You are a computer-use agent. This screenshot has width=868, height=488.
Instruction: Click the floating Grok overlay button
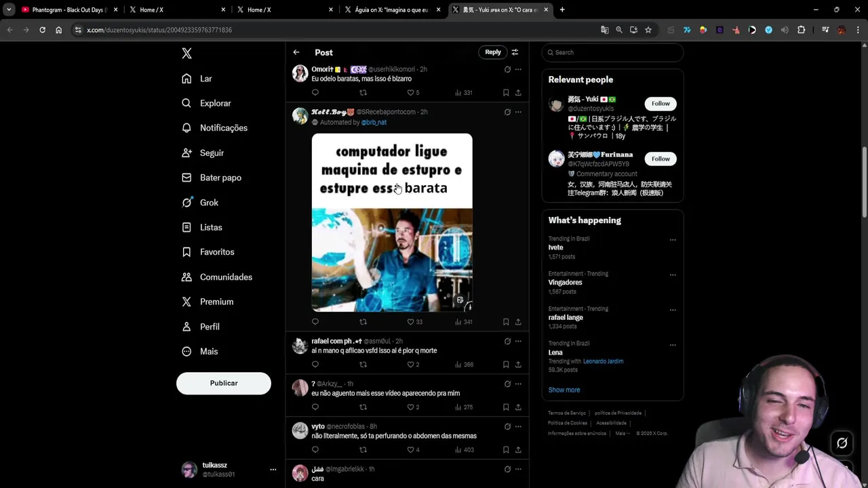coord(842,443)
